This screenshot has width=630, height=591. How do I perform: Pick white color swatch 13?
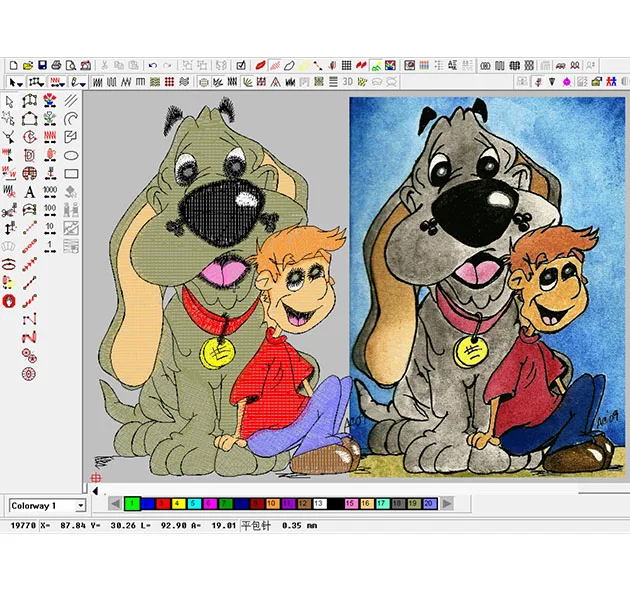319,503
